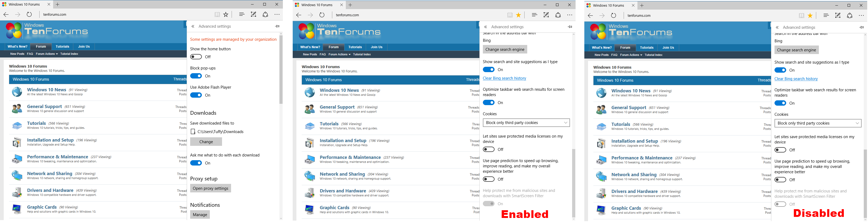Click Change search engine in the middle window
This screenshot has width=868, height=223.
pyautogui.click(x=505, y=49)
